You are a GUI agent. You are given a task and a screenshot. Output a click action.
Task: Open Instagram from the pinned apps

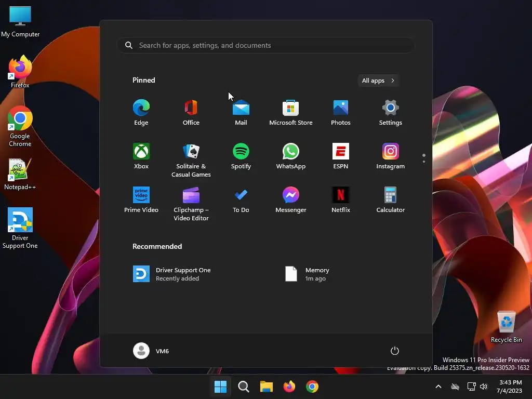coord(391,156)
